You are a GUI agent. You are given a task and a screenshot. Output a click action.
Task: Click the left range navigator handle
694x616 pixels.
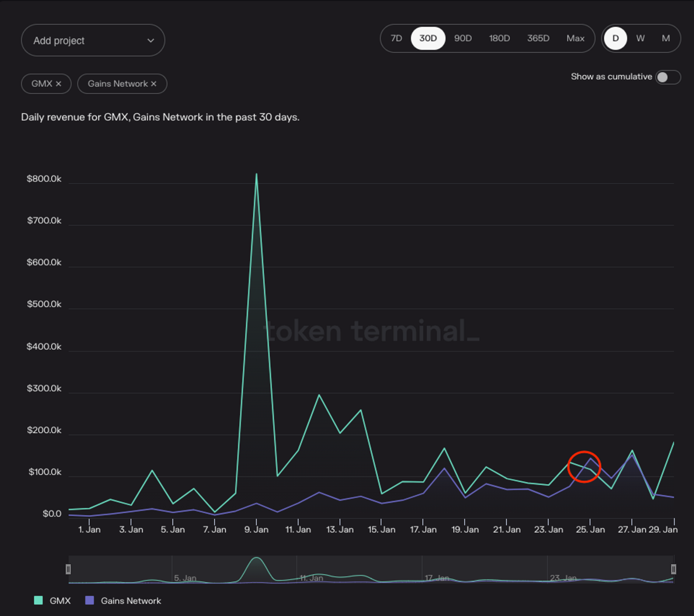(68, 569)
